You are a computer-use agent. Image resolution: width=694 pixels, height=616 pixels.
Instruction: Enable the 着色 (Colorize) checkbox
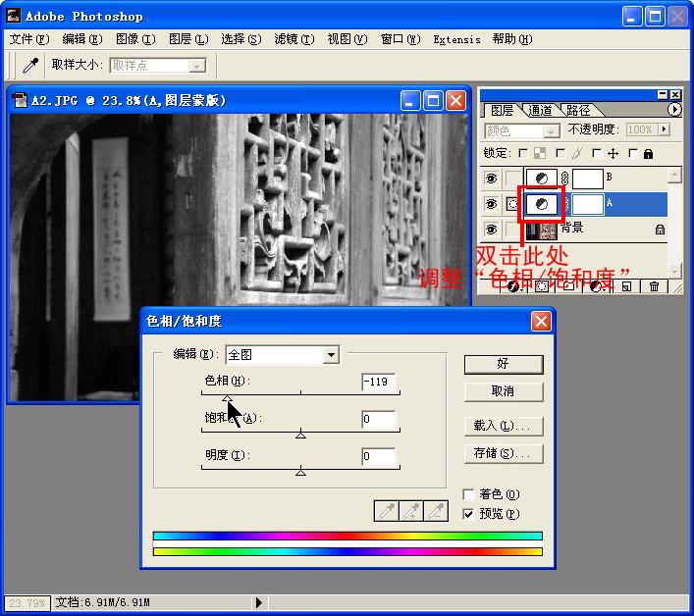point(469,494)
